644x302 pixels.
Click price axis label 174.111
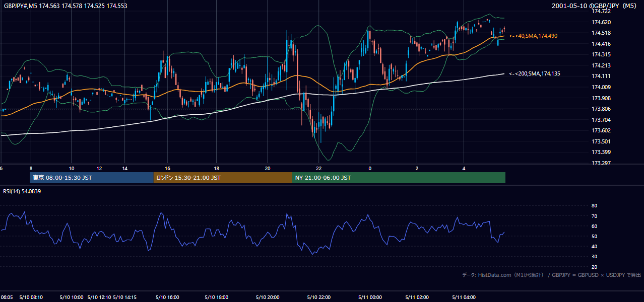point(601,77)
